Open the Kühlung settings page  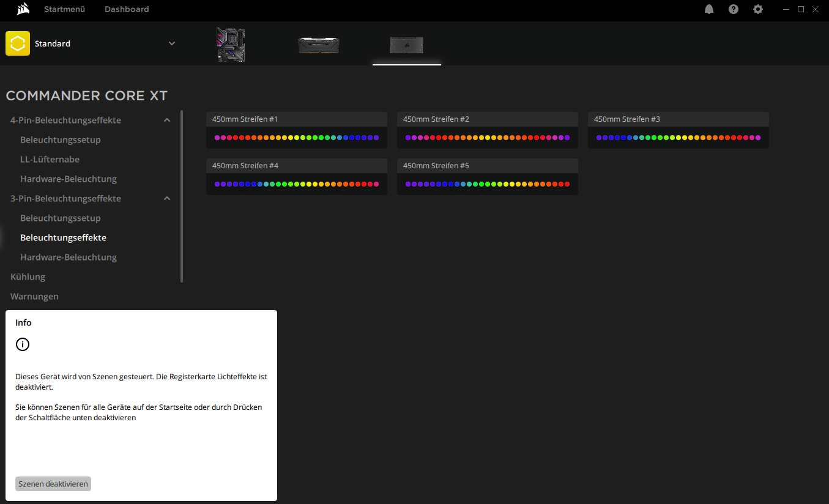(28, 277)
